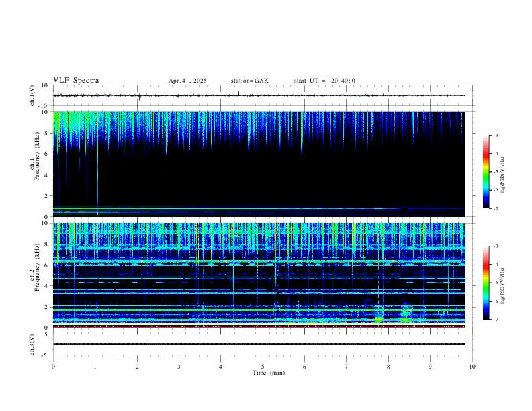The height and width of the screenshot is (411, 532).
Task: Click the "2" tick on ch.2 frequency axis
Action: pyautogui.click(x=47, y=307)
